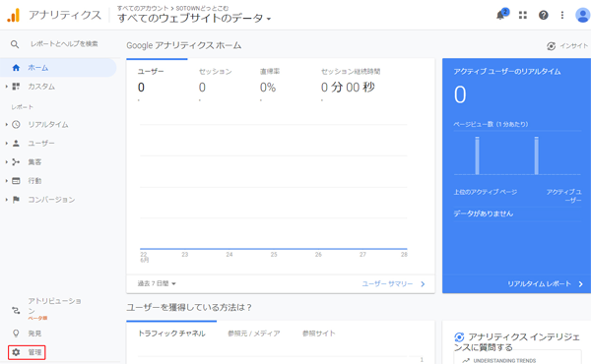Click the ページビュー数 (1 分あたり) label
This screenshot has height=364, width=591.
[x=491, y=124]
